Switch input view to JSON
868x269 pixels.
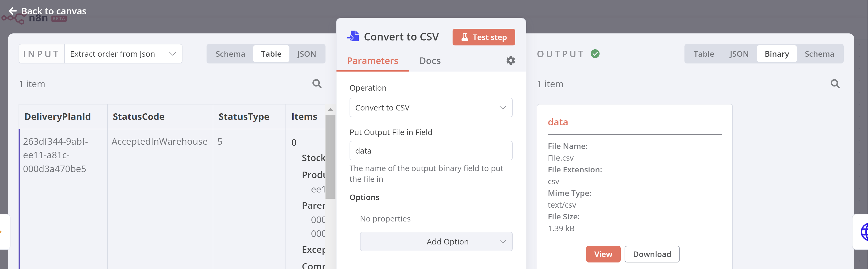[306, 54]
